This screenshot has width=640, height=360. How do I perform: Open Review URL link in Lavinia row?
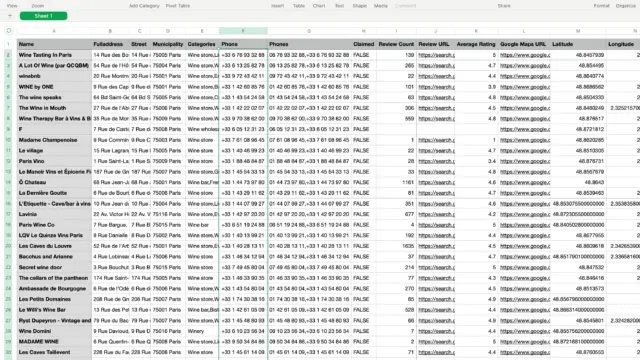pos(436,214)
